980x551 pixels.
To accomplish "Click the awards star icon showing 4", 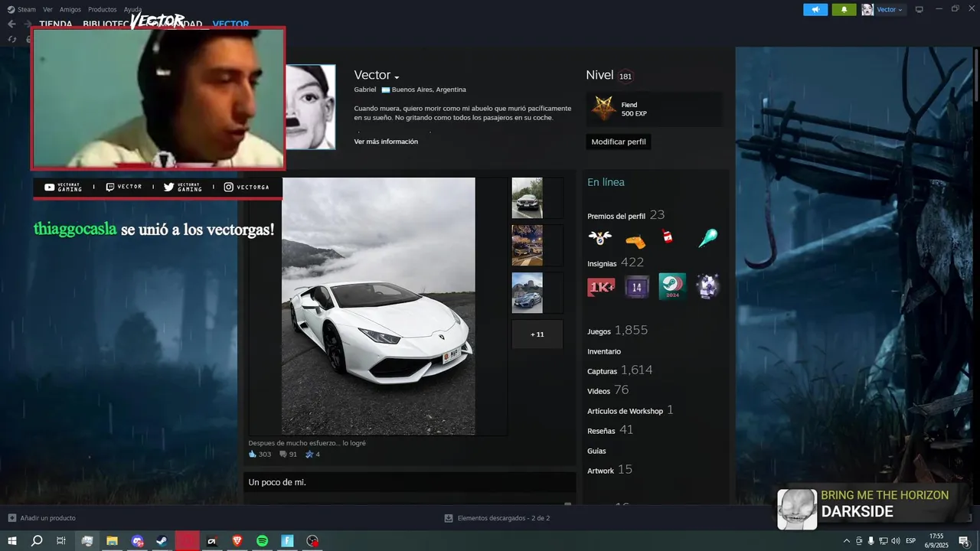I will (x=309, y=455).
